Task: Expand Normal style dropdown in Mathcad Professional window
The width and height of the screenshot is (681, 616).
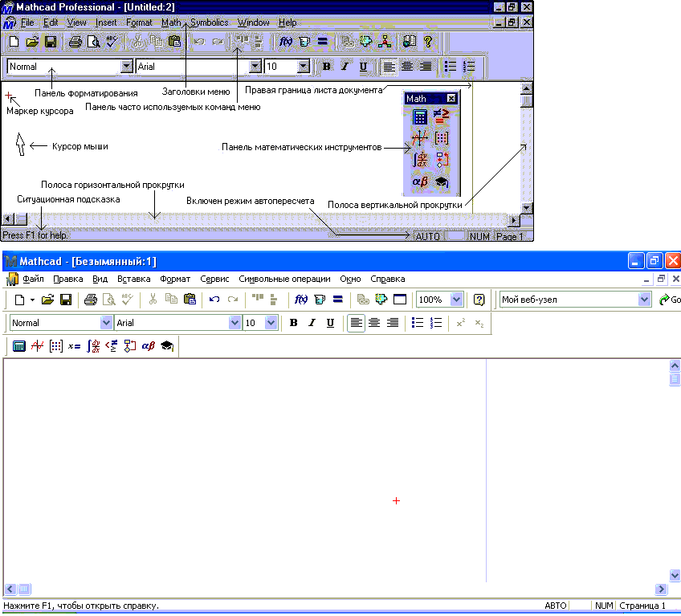Action: [126, 67]
